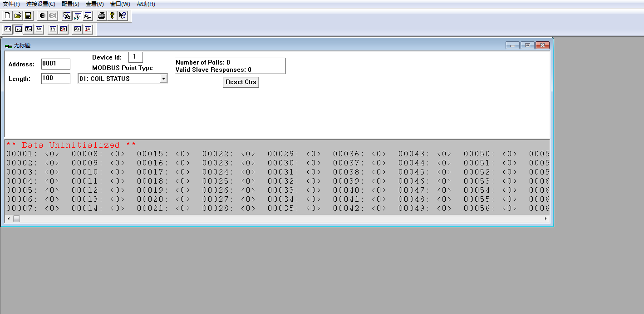
Task: Open the 窗口(W) menu
Action: coord(120,4)
